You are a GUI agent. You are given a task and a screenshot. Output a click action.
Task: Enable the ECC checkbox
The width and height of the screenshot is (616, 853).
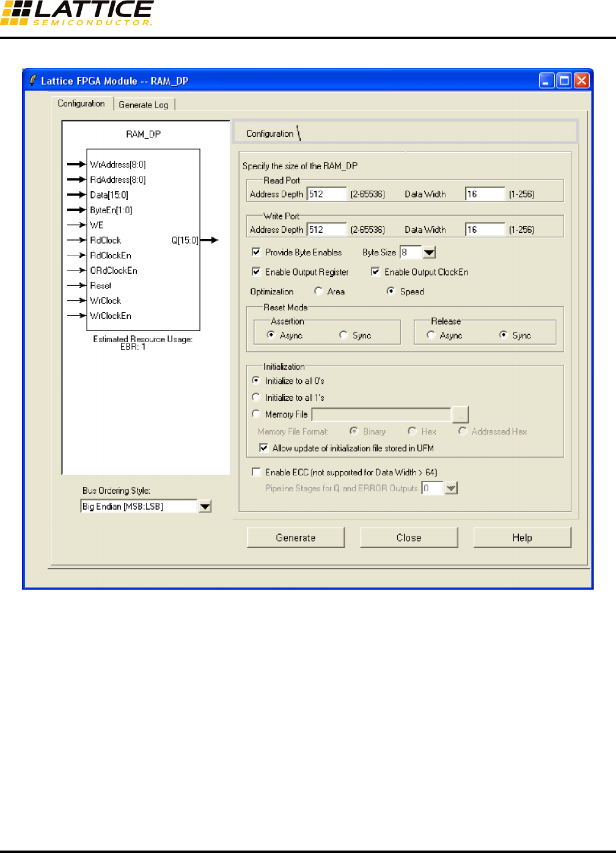click(256, 472)
